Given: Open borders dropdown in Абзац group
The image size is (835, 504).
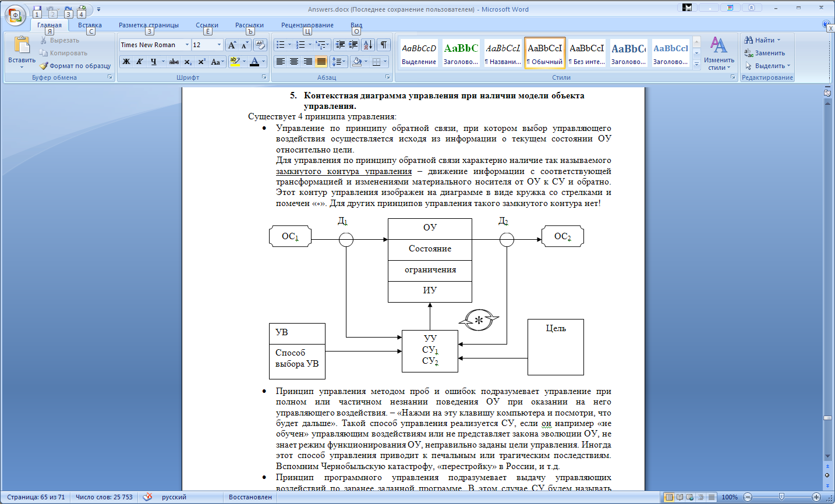Looking at the screenshot, I should click(x=385, y=62).
